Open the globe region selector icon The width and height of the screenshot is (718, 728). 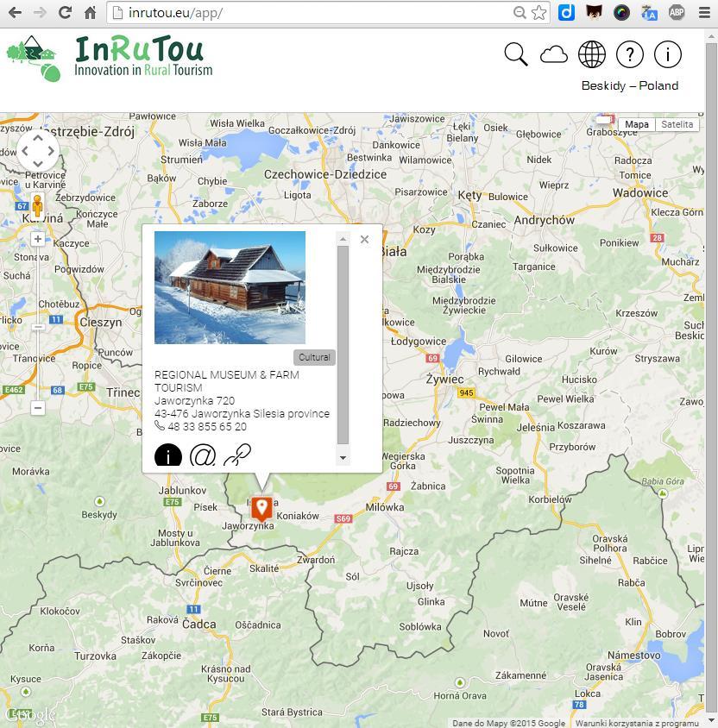click(x=592, y=54)
